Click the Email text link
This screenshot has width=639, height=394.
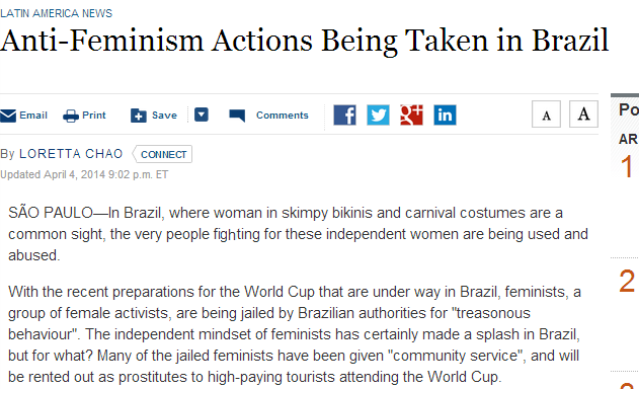(33, 115)
